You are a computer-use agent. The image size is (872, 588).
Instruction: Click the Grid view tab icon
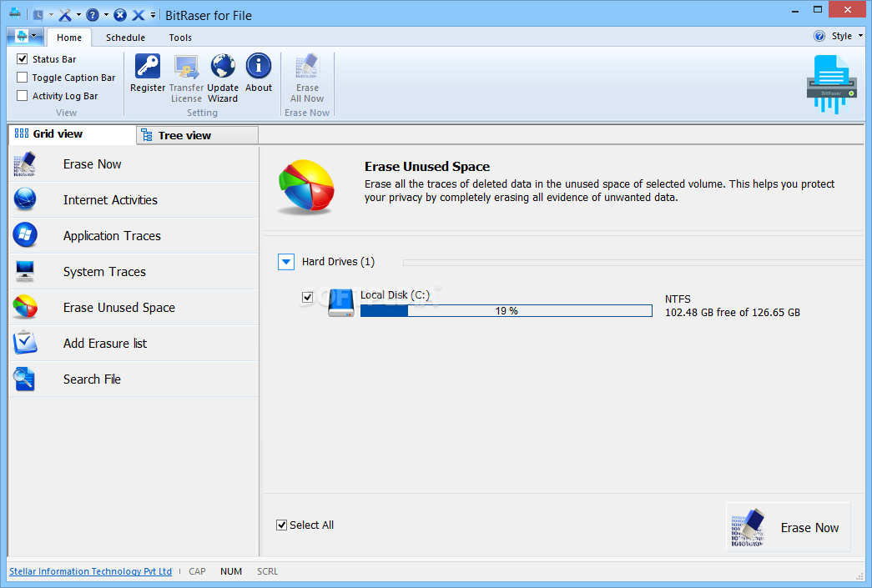click(22, 133)
